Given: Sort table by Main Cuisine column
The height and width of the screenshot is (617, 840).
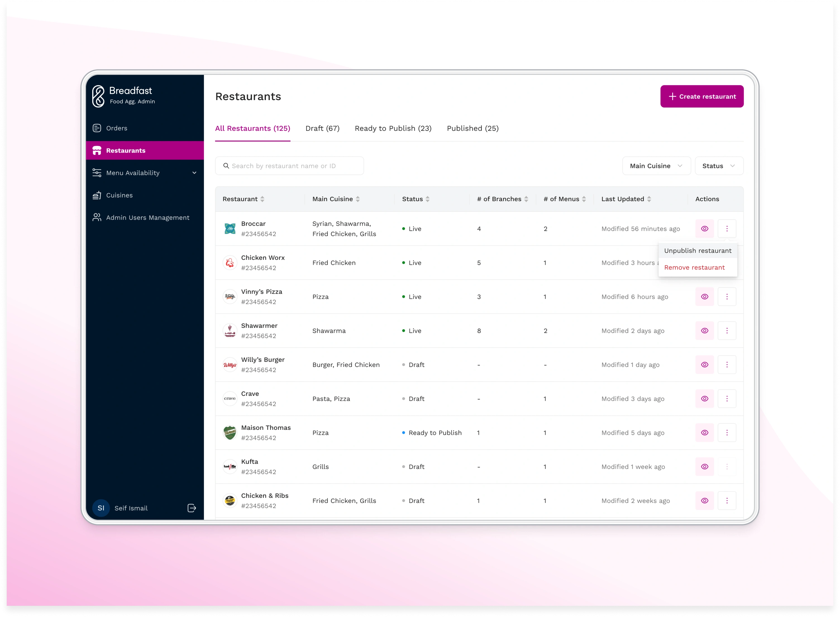Looking at the screenshot, I should [x=357, y=199].
